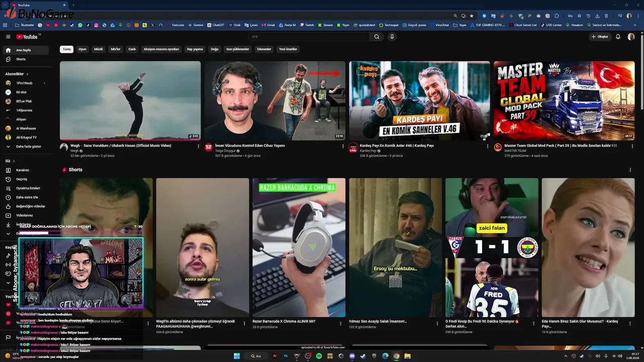Select the Yeni öneriler filter chip

[x=288, y=49]
